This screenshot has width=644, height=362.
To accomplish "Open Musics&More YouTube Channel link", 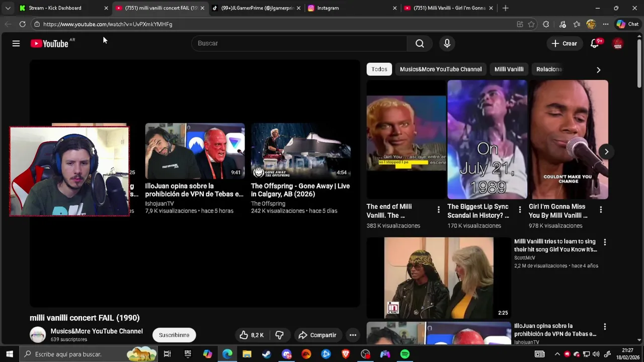I will click(x=97, y=331).
